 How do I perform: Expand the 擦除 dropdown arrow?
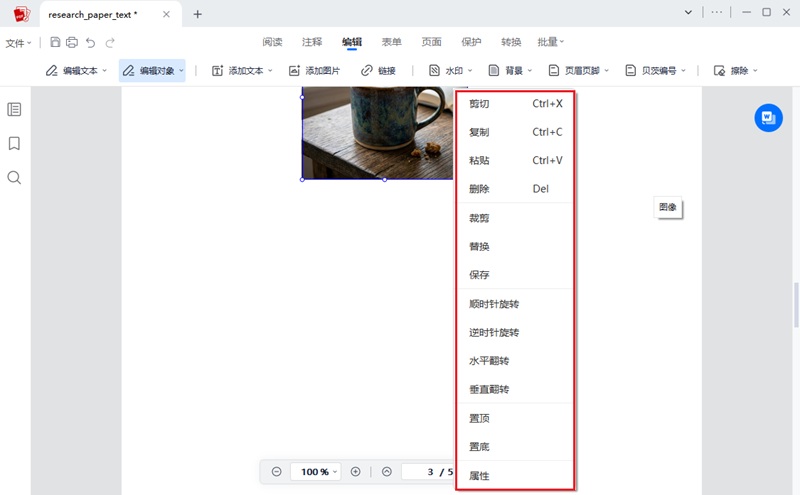[x=755, y=71]
